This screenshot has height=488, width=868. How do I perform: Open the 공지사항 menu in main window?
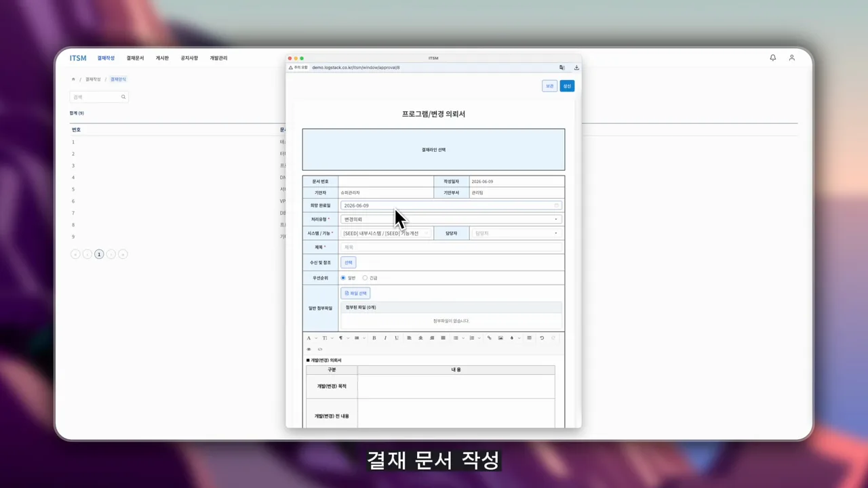pos(189,58)
